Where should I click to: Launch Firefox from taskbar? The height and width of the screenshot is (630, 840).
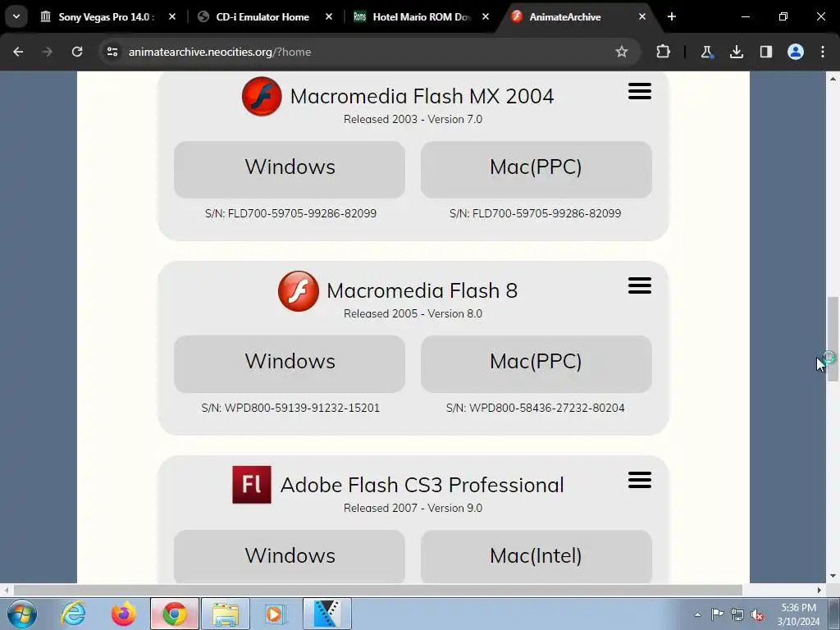pos(124,614)
